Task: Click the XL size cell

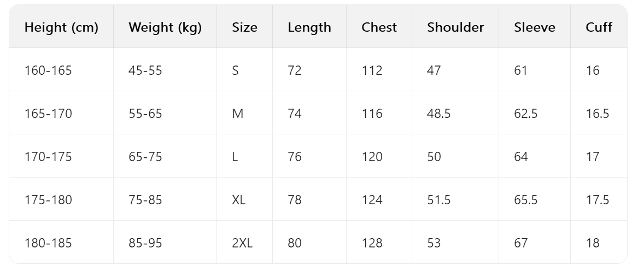Action: (238, 200)
